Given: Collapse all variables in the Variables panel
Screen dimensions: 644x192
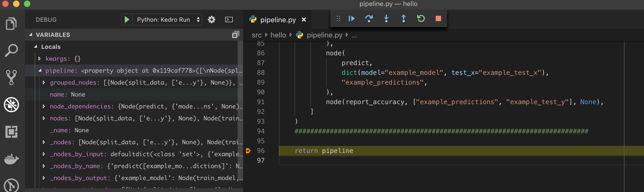Looking at the screenshot, I should (235, 35).
